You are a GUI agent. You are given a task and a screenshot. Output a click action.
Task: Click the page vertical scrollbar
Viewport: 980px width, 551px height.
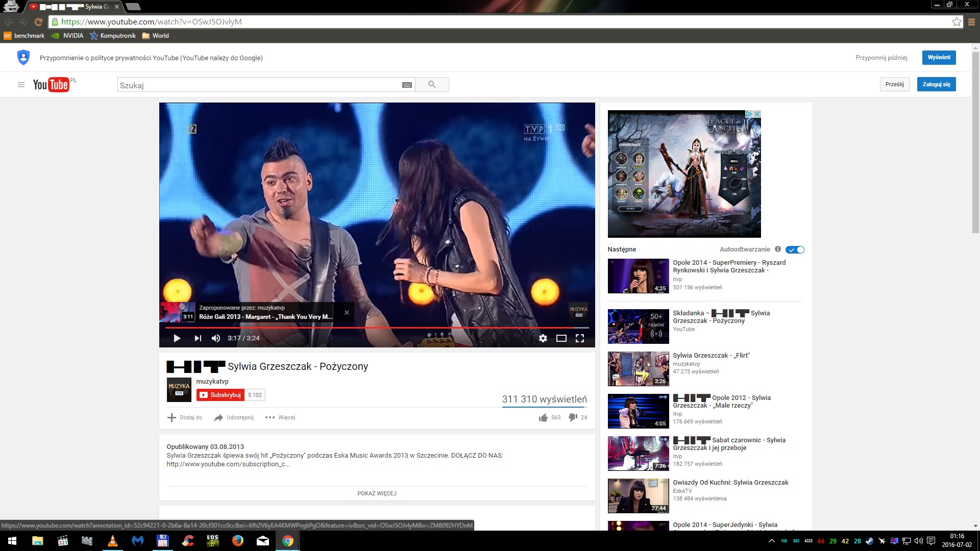point(975,142)
